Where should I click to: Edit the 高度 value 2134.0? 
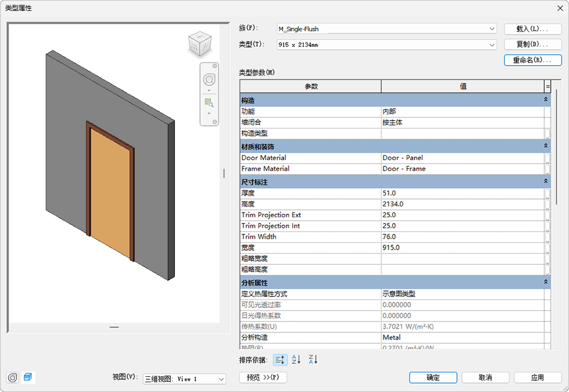pyautogui.click(x=463, y=205)
